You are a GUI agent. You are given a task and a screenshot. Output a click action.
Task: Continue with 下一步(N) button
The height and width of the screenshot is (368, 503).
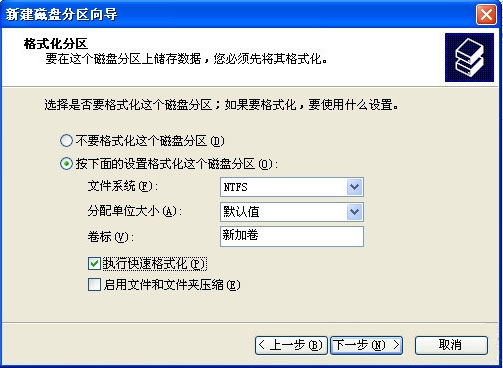tap(366, 345)
